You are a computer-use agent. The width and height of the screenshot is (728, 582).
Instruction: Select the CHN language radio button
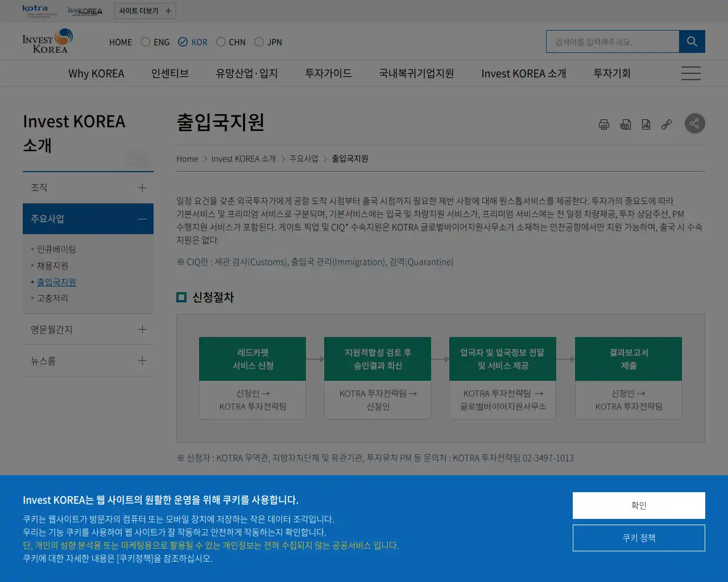coord(220,41)
